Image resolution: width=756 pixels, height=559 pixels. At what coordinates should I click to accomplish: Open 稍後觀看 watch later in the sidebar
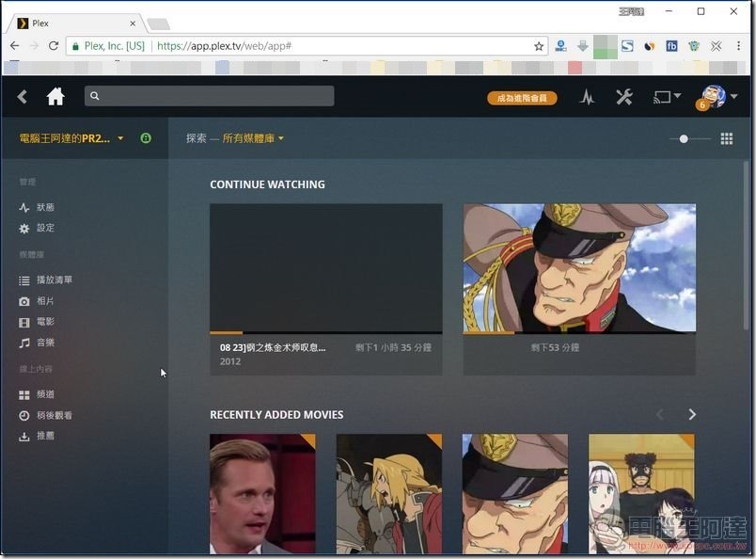pos(46,415)
